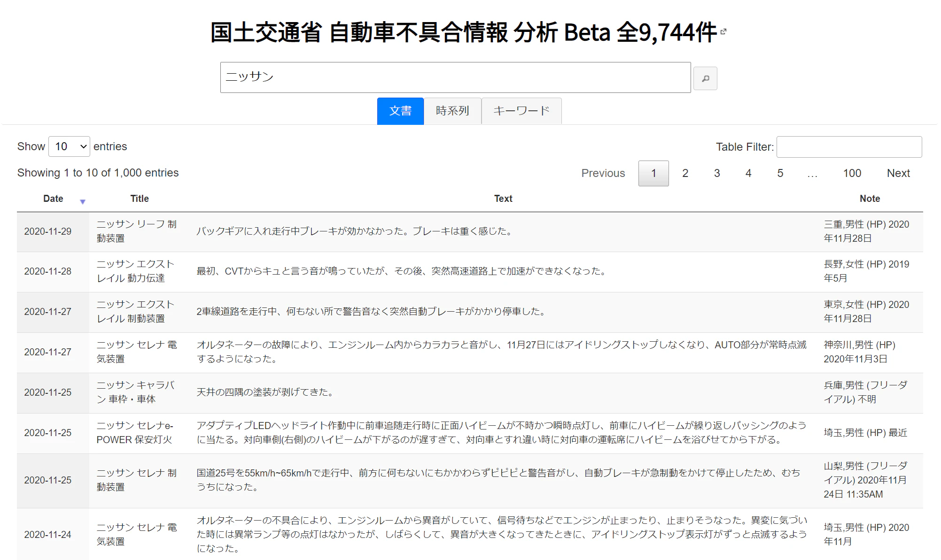Click text about バックギア brake failure
This screenshot has width=941, height=560.
click(x=356, y=231)
